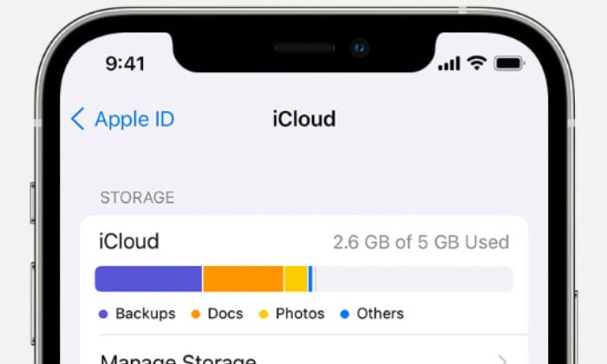Tap the 2.6 GB of 5 GB Used text

(421, 243)
